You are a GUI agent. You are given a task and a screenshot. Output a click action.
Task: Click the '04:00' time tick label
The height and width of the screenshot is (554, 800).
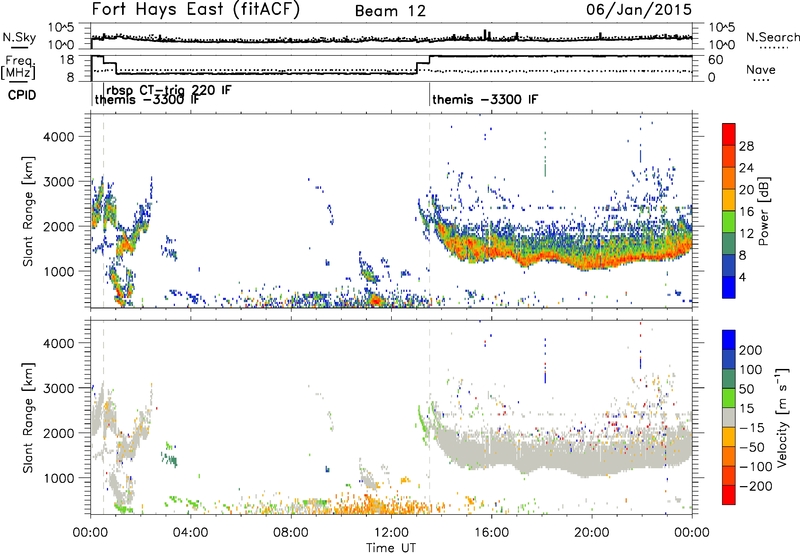tap(190, 533)
